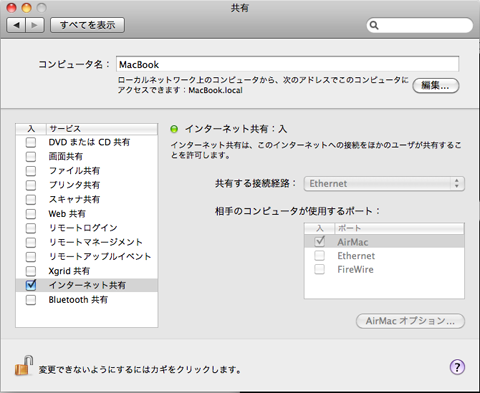Toggle ファイル共有 checkbox
This screenshot has width=480, height=393.
tap(31, 171)
